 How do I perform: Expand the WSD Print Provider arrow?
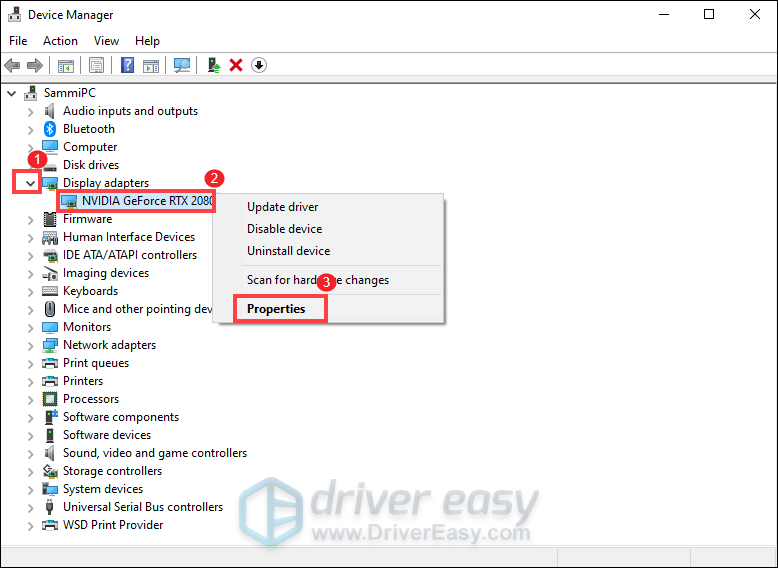(30, 526)
